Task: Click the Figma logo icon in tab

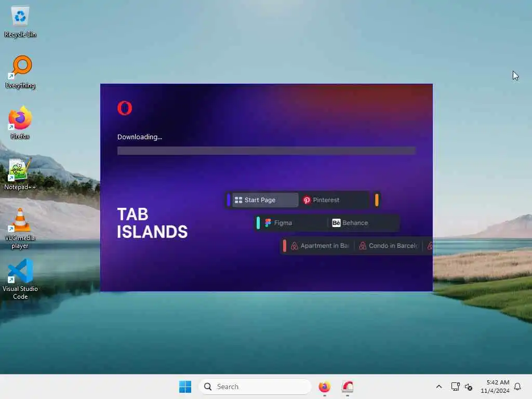Action: pyautogui.click(x=268, y=222)
